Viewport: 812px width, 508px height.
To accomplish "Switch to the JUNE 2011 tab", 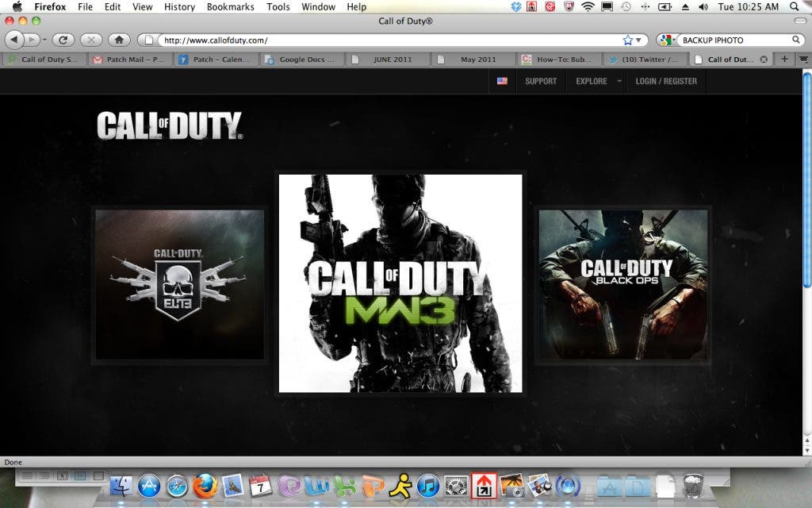I will pyautogui.click(x=388, y=60).
